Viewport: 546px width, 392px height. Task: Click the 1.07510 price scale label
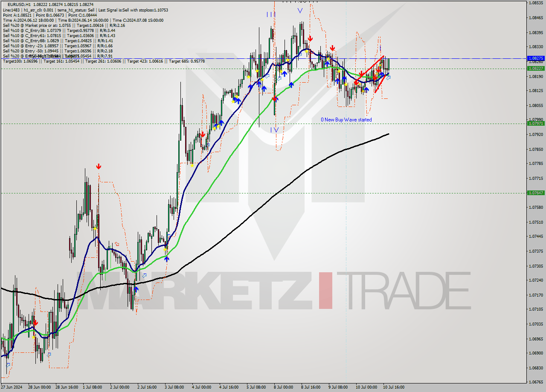point(535,222)
